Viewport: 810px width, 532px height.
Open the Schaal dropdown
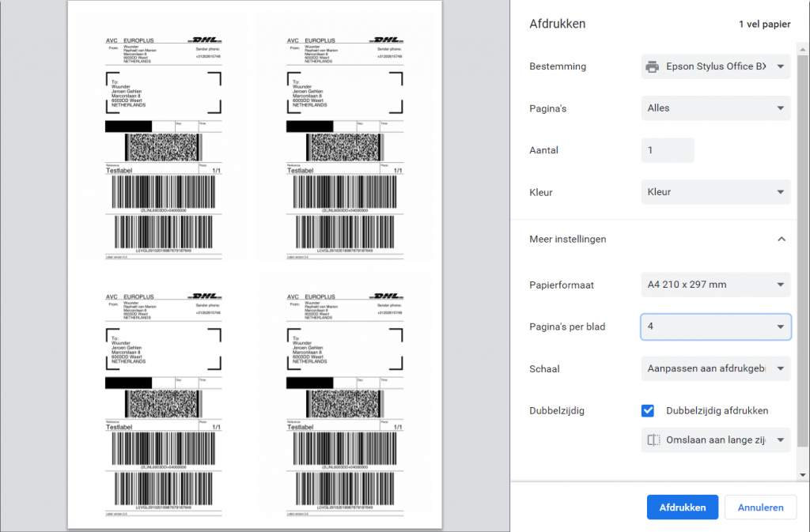pos(715,368)
